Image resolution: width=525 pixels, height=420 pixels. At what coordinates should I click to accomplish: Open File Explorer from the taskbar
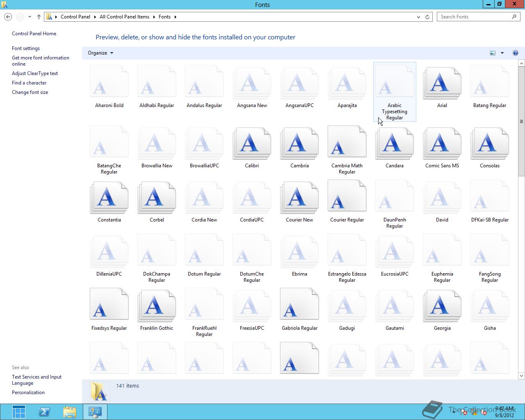coord(70,412)
